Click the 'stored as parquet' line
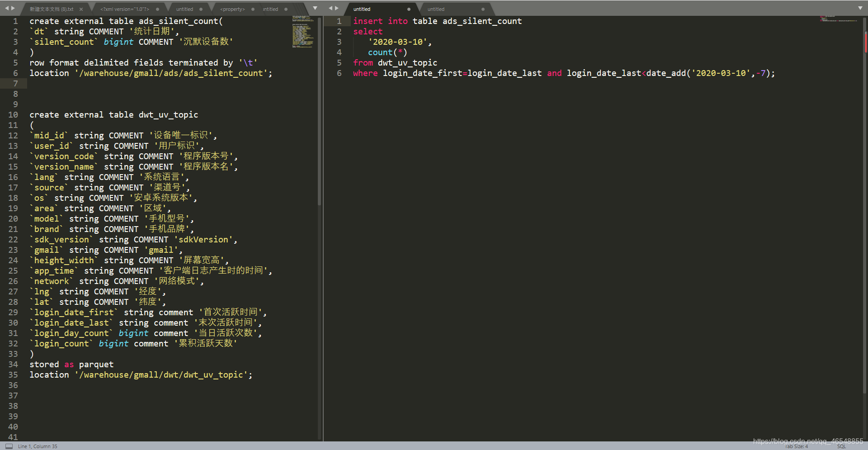This screenshot has height=450, width=868. [71, 365]
